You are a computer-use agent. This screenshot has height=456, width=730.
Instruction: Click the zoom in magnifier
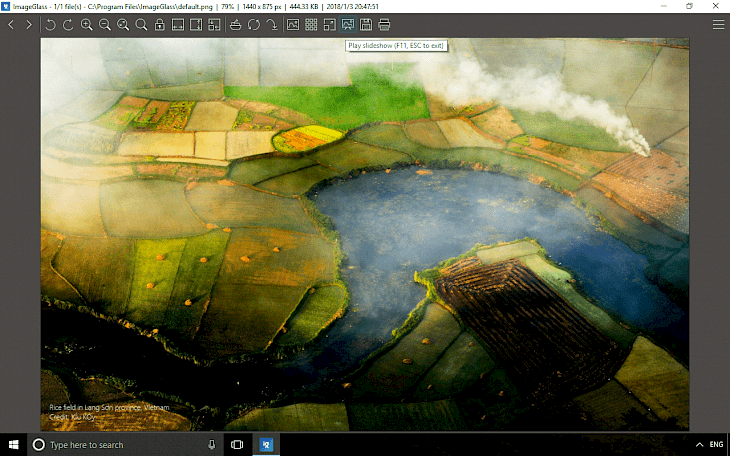(87, 25)
